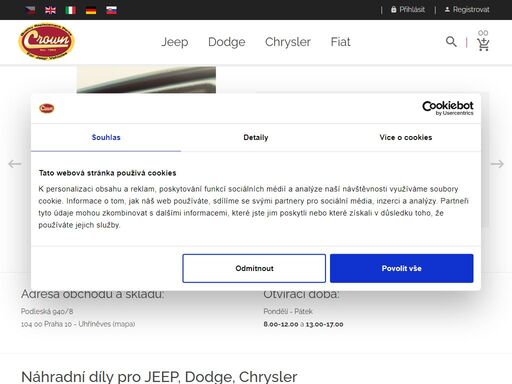Select the Souhlas tab
This screenshot has height=384, width=512.
point(106,137)
